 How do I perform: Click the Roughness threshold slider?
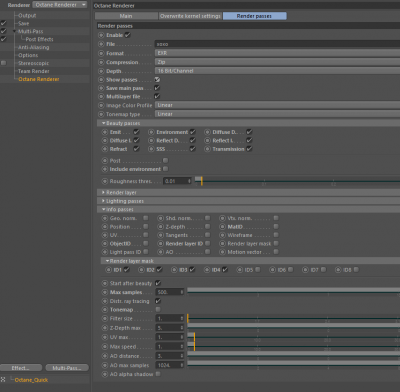tap(297, 181)
